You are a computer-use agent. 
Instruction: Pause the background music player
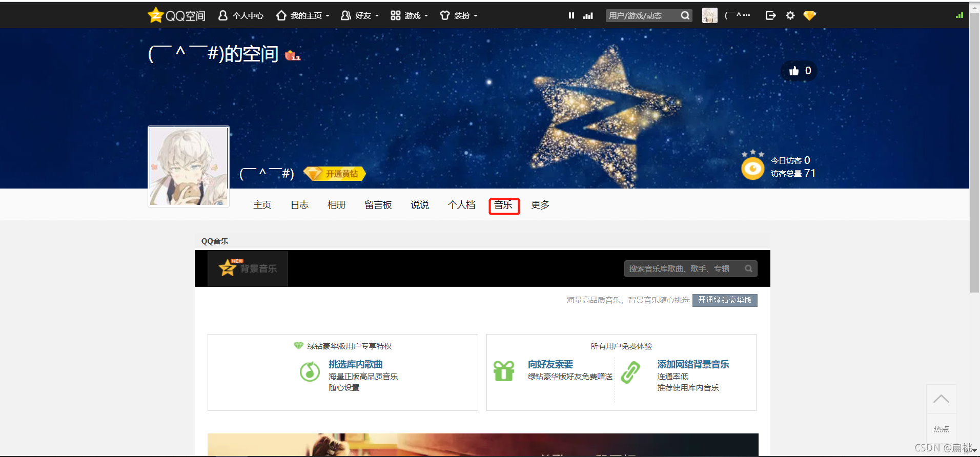[x=571, y=16]
